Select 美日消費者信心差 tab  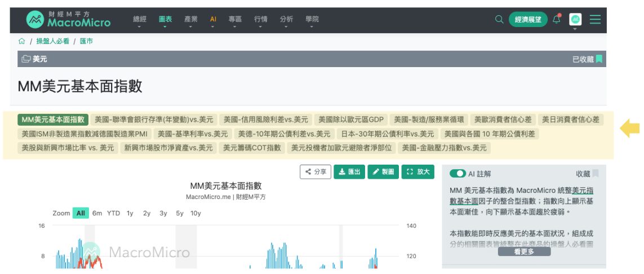(x=571, y=120)
